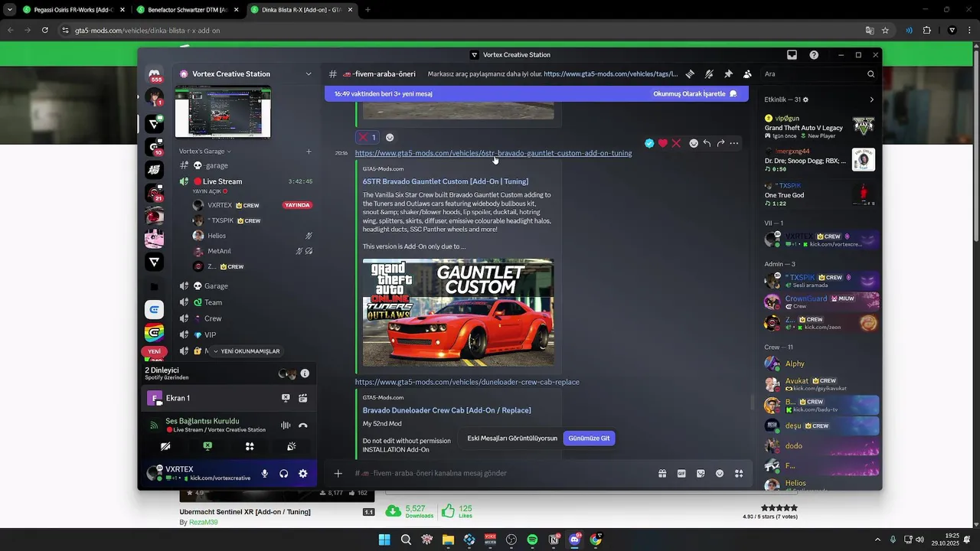Show pinned messages pin icon

click(x=728, y=74)
